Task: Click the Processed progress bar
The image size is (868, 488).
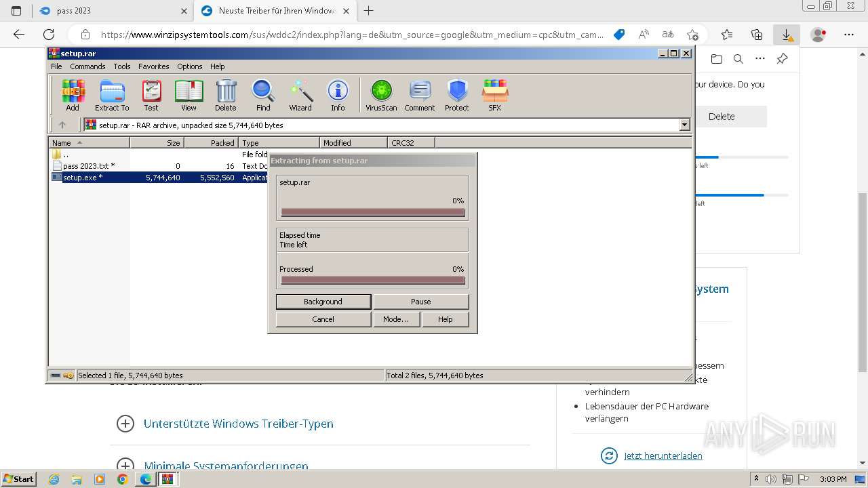Action: [x=373, y=280]
